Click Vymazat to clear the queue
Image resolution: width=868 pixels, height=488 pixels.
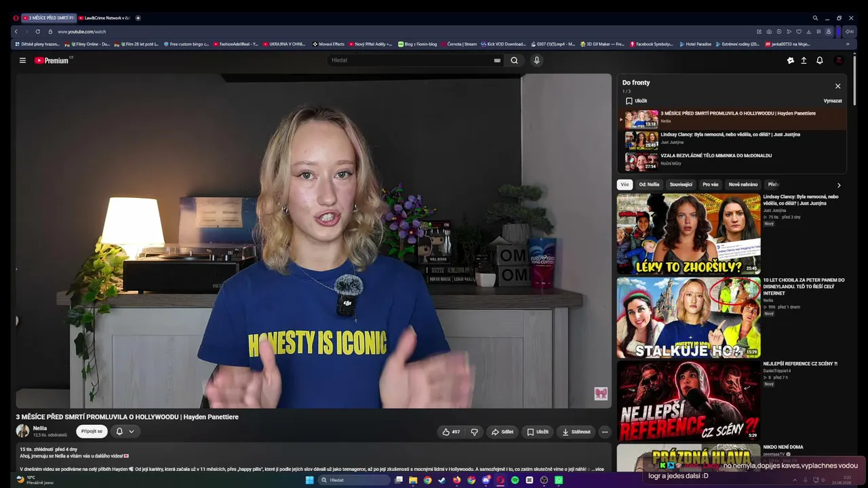pos(833,101)
